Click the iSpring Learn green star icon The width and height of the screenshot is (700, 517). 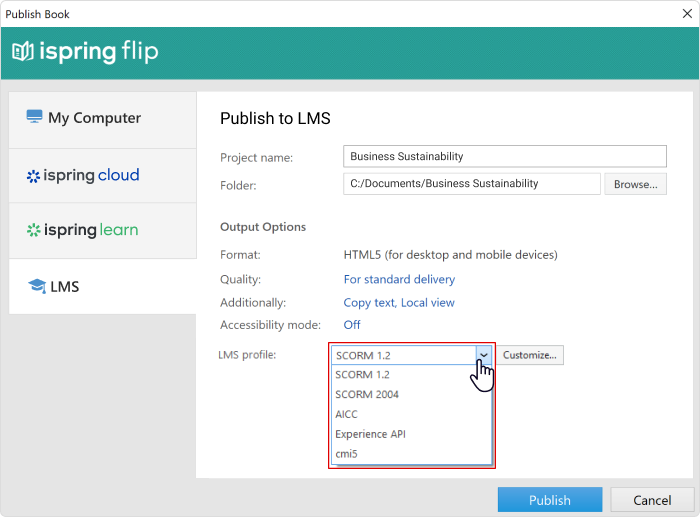click(x=33, y=230)
